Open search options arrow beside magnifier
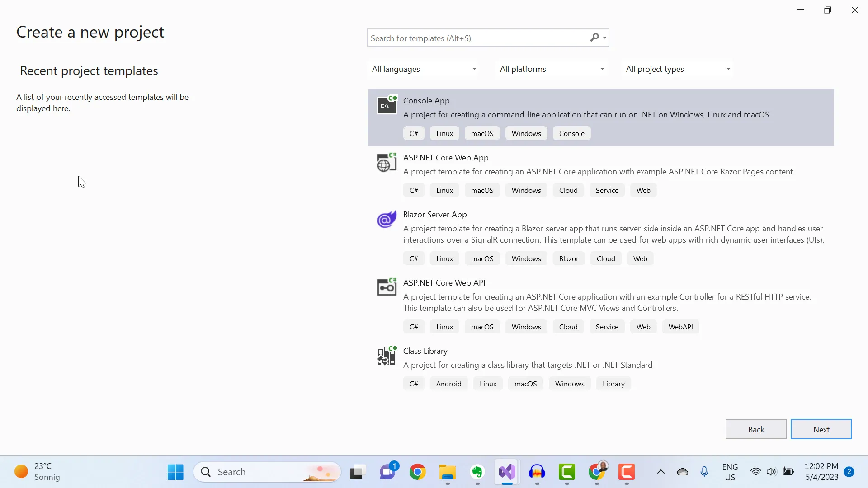The width and height of the screenshot is (868, 488). pyautogui.click(x=604, y=38)
